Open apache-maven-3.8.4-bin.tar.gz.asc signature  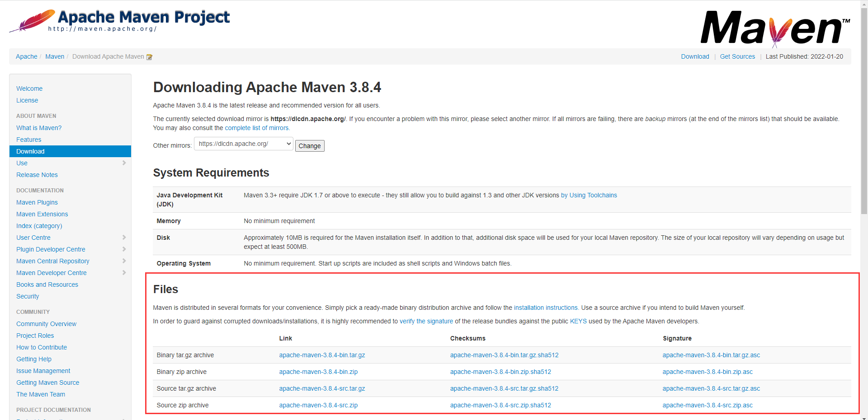pyautogui.click(x=711, y=355)
